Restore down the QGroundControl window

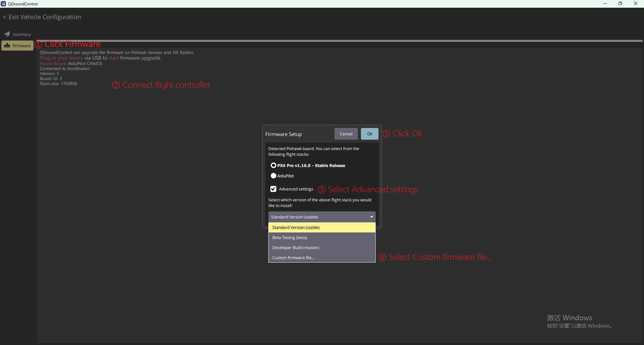620,4
